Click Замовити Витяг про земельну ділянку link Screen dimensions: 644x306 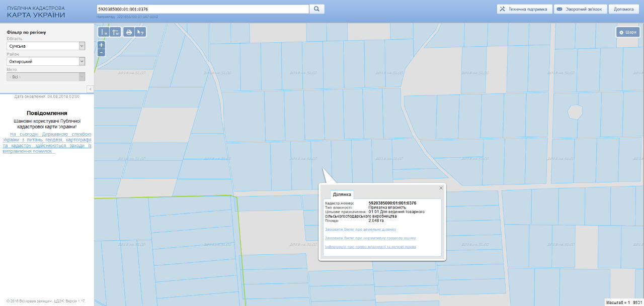360,229
